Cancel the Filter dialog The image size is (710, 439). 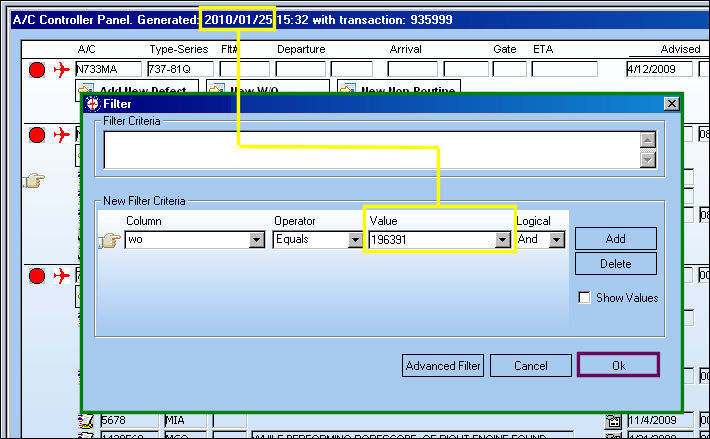[531, 366]
